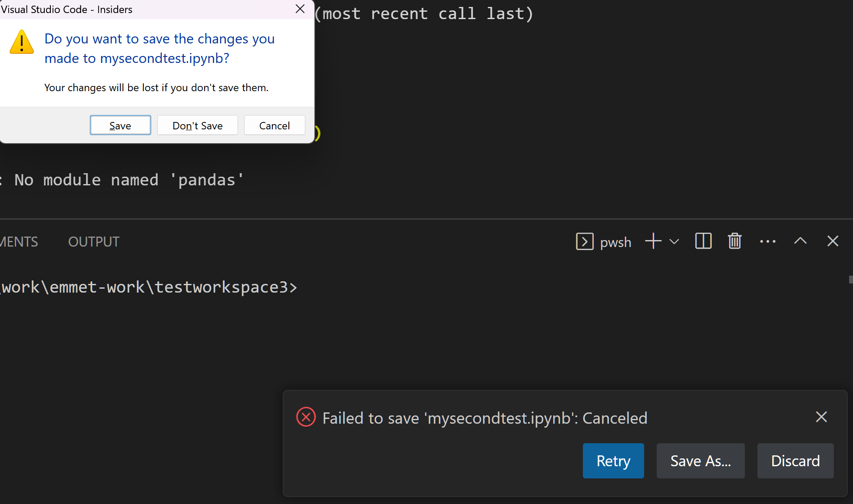853x504 pixels.
Task: Click the pwsh terminal shell icon
Action: 585,241
